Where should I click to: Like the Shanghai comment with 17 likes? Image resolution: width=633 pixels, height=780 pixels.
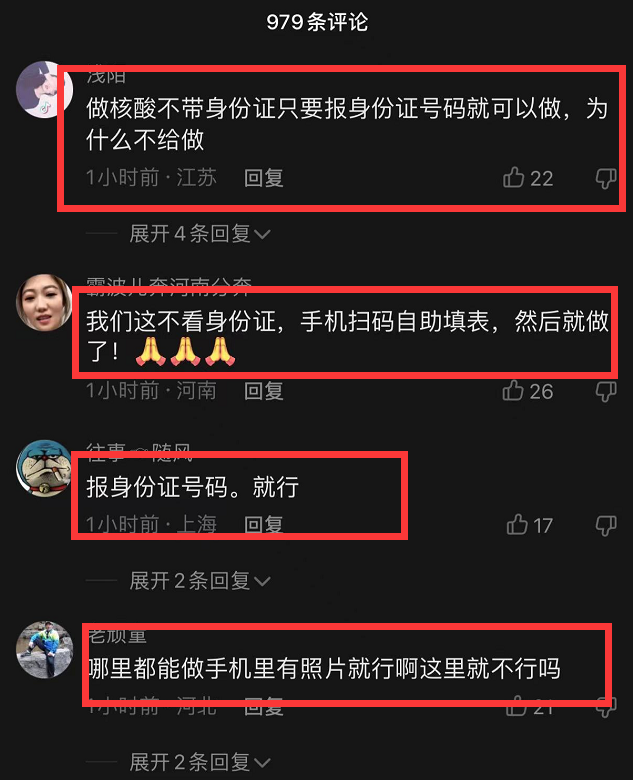point(517,525)
